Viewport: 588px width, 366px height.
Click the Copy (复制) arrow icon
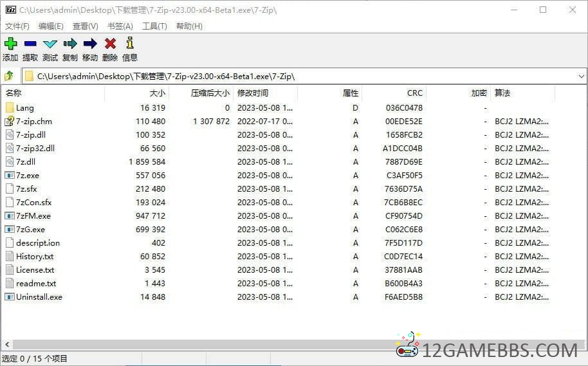pyautogui.click(x=70, y=44)
